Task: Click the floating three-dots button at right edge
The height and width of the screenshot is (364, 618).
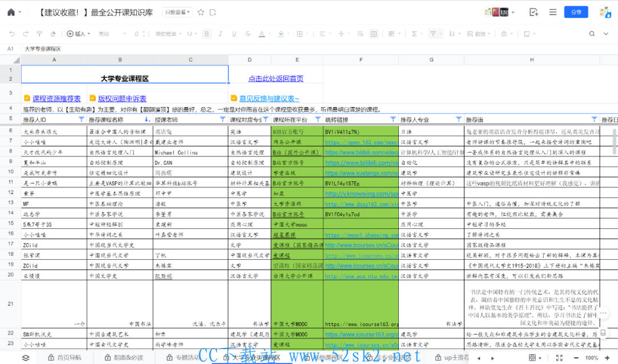Action: (604, 314)
